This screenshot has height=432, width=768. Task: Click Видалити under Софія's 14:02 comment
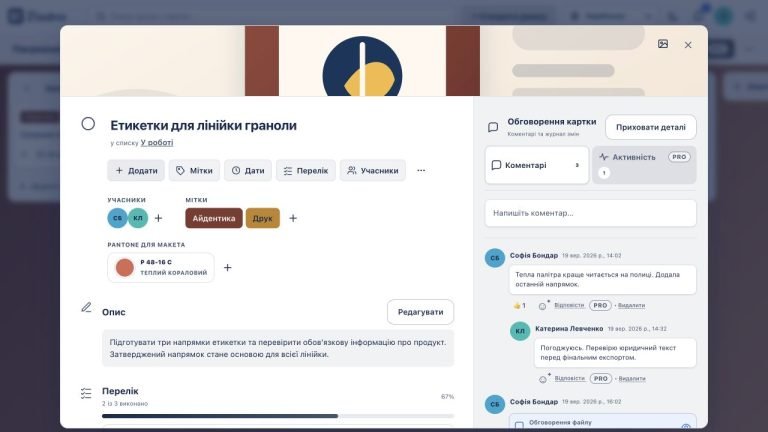[631, 306]
